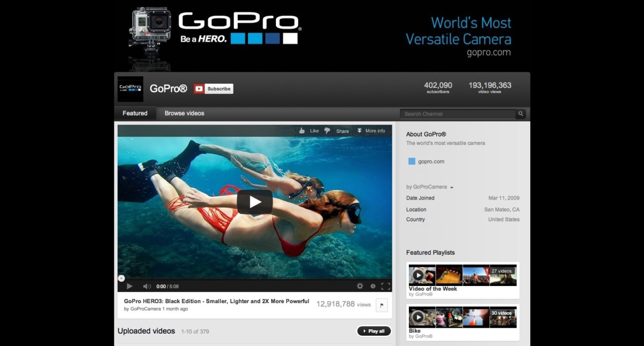Switch to the Featured tab

(x=135, y=113)
